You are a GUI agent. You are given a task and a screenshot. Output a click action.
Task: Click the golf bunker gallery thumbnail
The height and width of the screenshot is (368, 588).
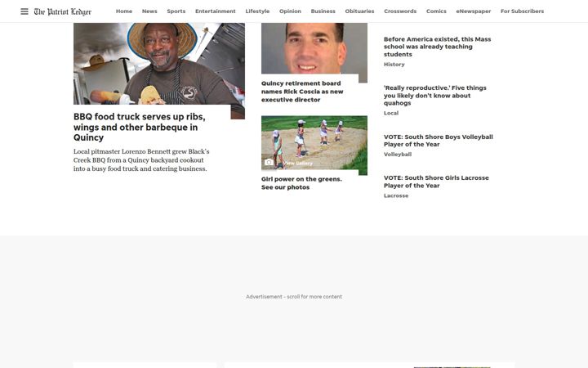314,146
